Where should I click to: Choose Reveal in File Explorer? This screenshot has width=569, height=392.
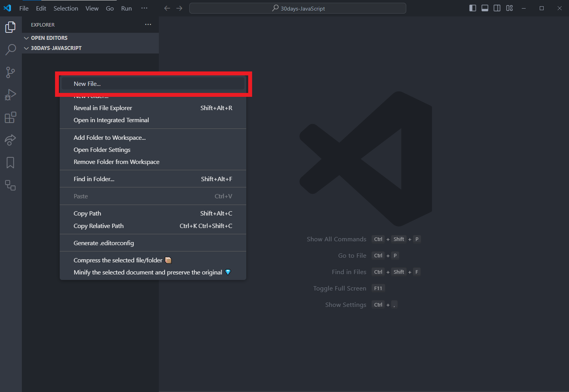tap(153, 108)
